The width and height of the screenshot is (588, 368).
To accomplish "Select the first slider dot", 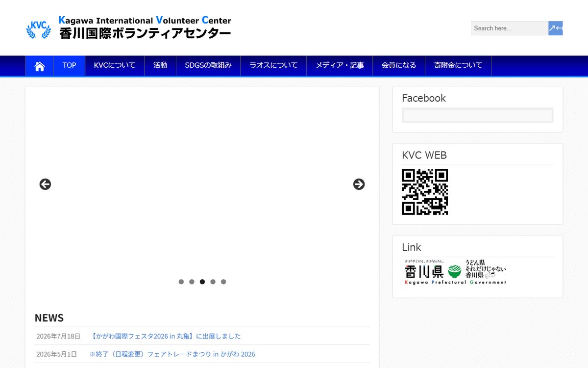I will click(181, 282).
